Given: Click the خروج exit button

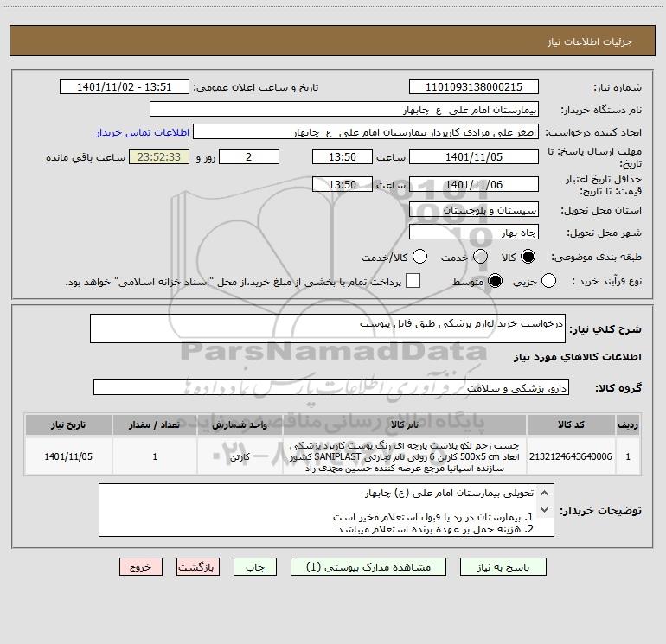Looking at the screenshot, I should click(141, 567).
